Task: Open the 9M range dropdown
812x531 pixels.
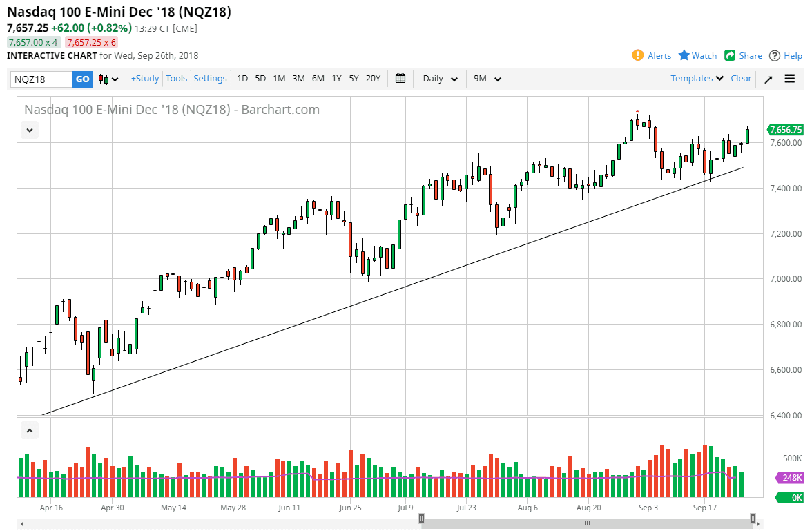Action: pyautogui.click(x=487, y=79)
